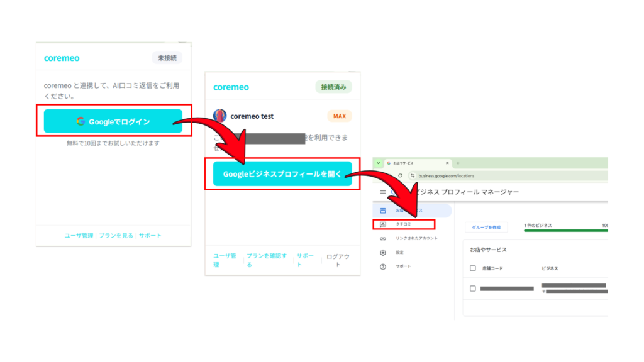Open a new browser tab
The image size is (644, 362).
tap(458, 163)
